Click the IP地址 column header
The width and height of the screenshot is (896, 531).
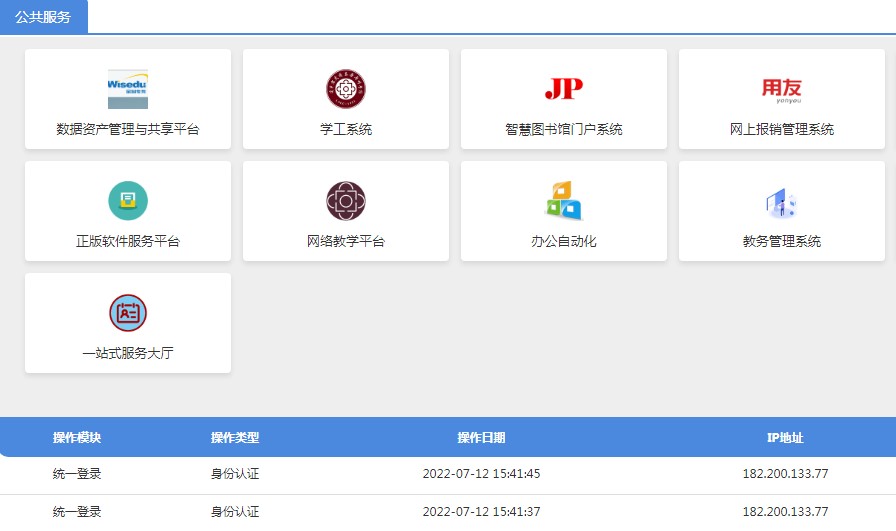pos(785,438)
